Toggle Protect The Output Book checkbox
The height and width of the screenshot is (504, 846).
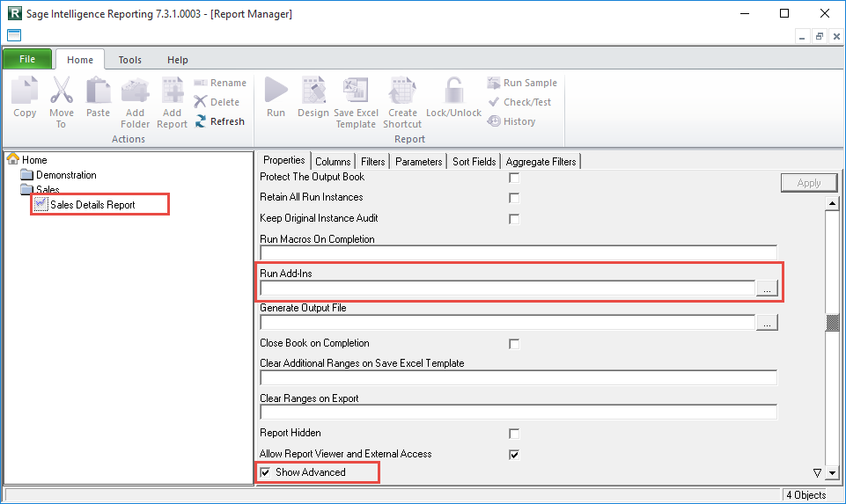tap(514, 178)
